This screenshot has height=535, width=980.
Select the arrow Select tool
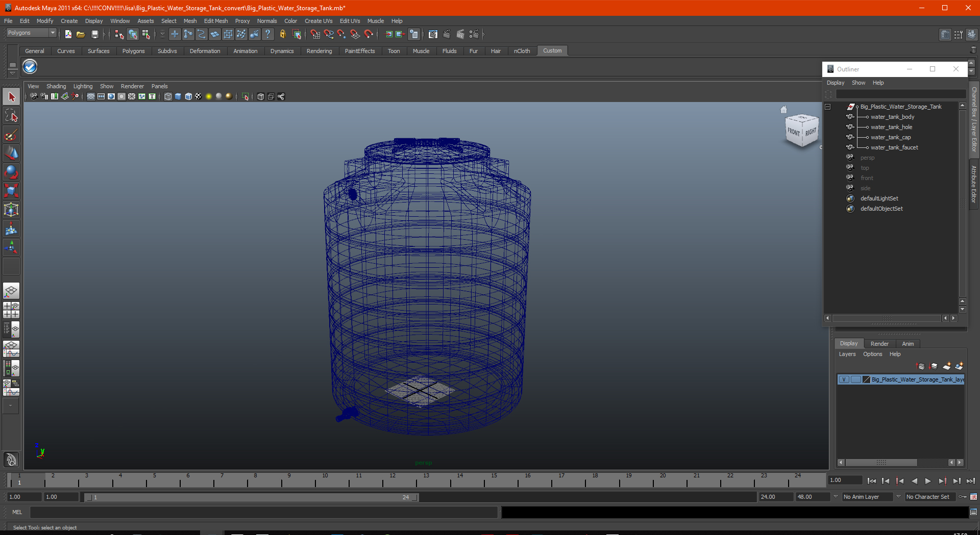tap(11, 96)
